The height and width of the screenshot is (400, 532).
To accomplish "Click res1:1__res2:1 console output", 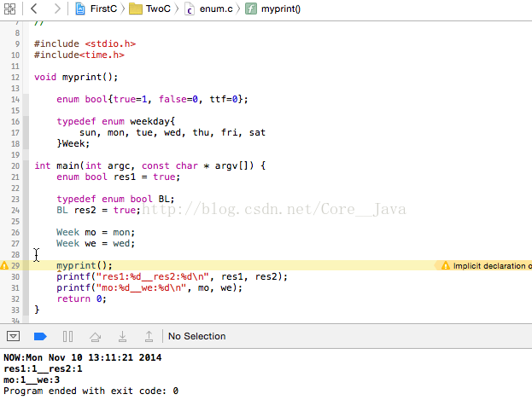I will tap(43, 368).
